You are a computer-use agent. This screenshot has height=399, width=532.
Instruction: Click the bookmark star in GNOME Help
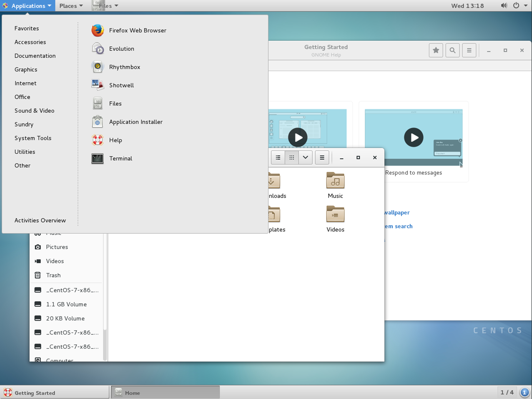click(436, 50)
